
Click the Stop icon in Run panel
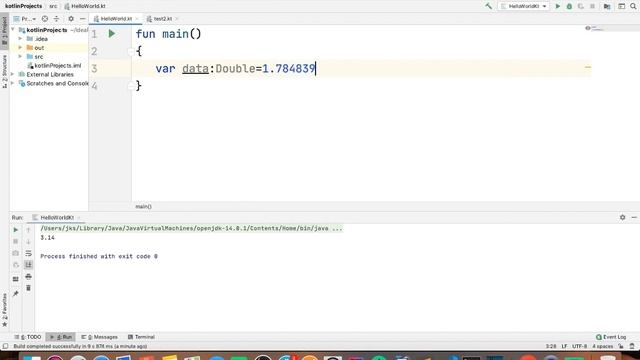16,242
